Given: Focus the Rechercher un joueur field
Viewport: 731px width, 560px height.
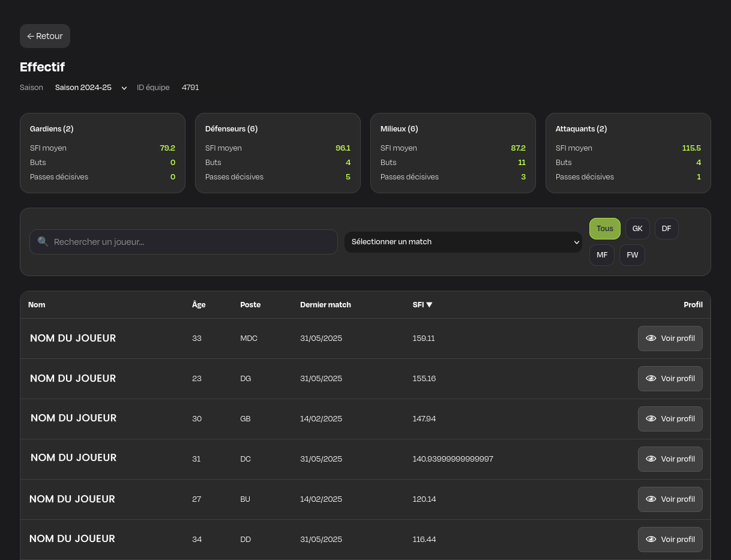Looking at the screenshot, I should click(192, 242).
